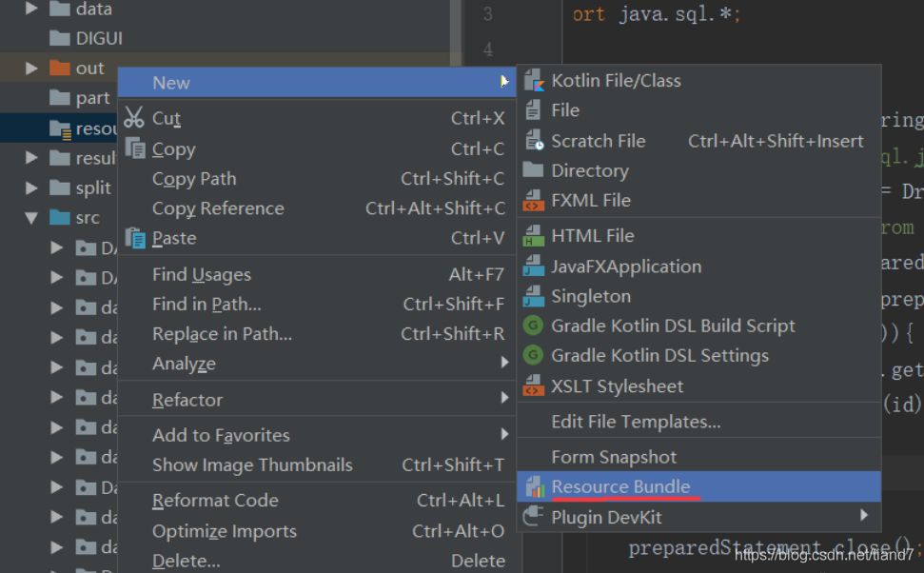Viewport: 924px width, 573px height.
Task: Choose Delete... from context menu
Action: pos(318,561)
